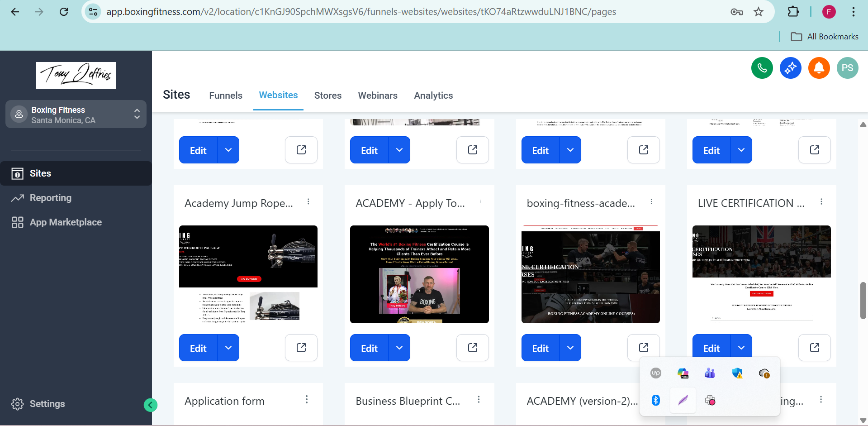Go to Reporting in the sidebar

point(50,198)
